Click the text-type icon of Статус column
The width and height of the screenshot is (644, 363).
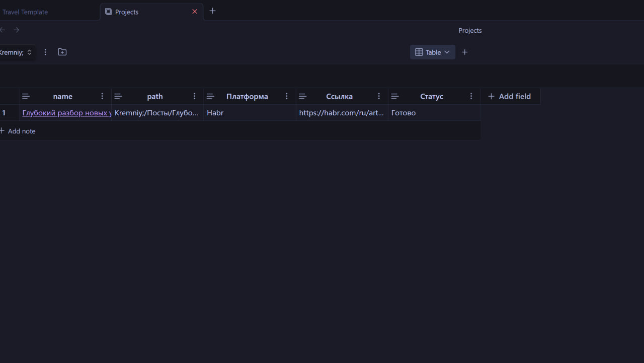tap(395, 97)
